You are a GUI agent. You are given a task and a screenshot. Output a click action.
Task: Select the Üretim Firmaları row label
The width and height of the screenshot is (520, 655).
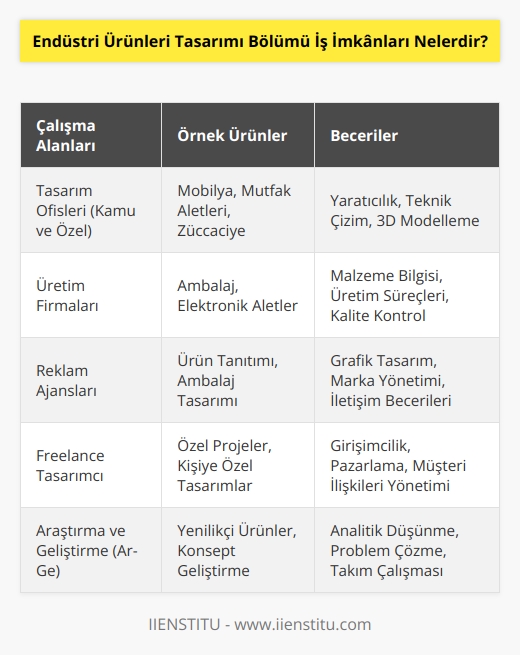tap(91, 295)
